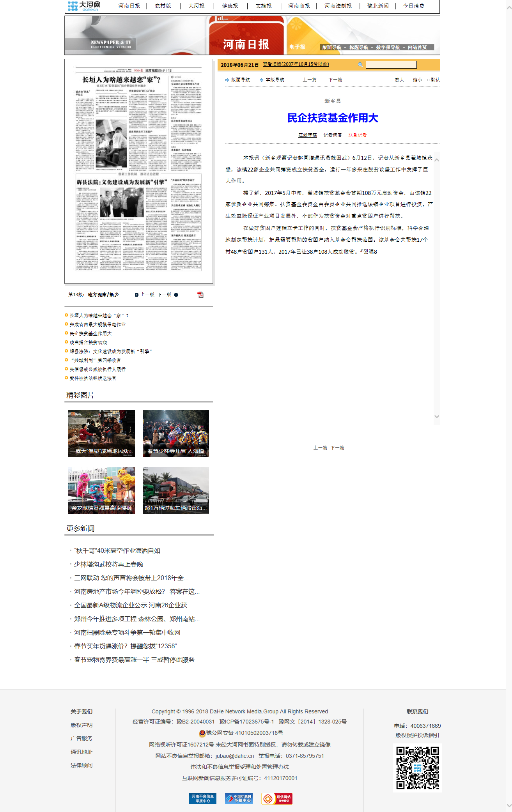Open the 超1万辆过海车辆滞留 photo
512x812 pixels.
click(176, 490)
